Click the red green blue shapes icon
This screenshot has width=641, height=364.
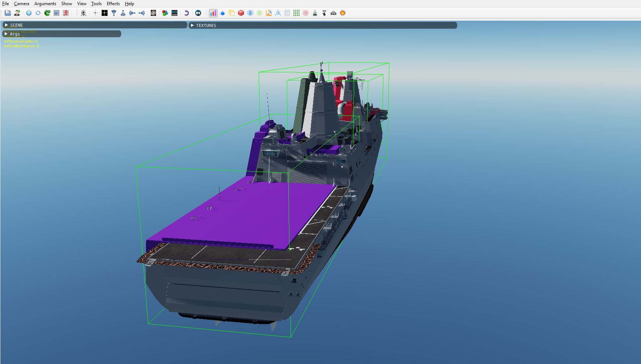(165, 13)
